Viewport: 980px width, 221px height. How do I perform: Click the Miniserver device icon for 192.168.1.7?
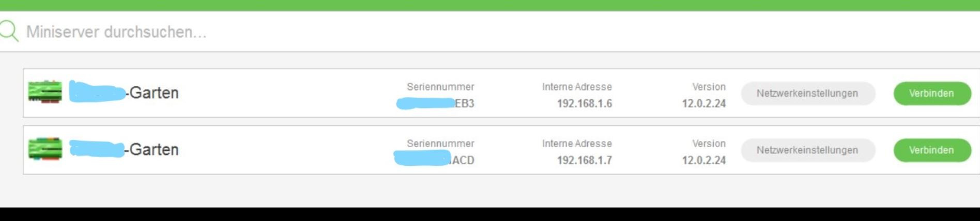[x=45, y=149]
